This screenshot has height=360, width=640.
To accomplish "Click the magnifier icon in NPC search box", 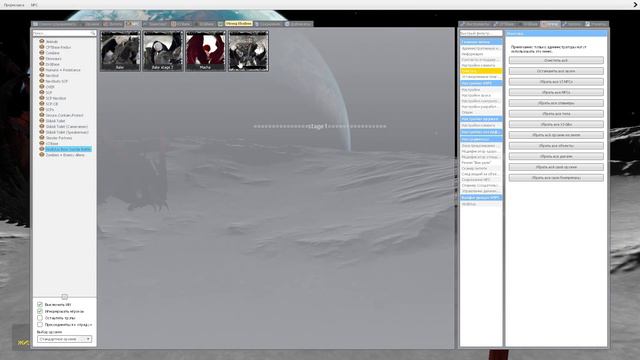I will click(x=93, y=33).
